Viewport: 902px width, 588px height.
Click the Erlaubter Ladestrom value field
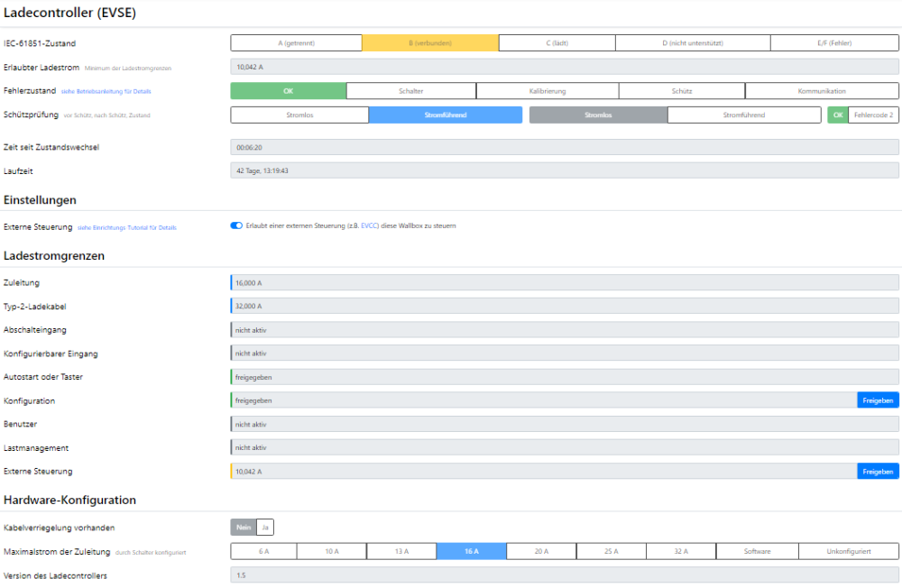coord(565,66)
